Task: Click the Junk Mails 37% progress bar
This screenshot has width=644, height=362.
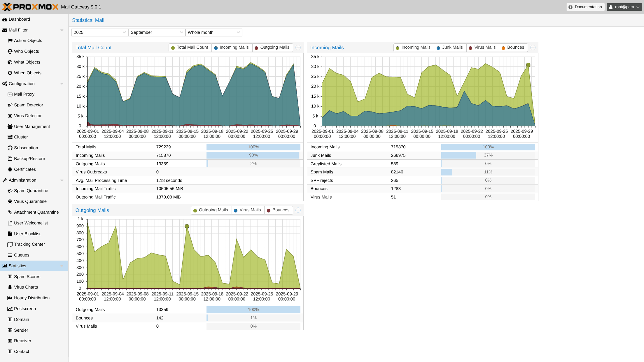Action: 488,155
